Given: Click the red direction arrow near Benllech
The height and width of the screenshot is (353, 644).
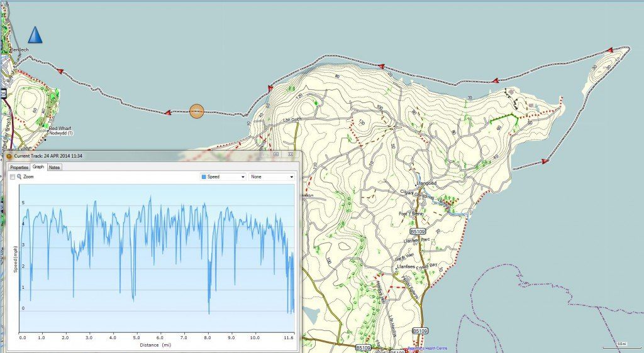Looking at the screenshot, I should 60,72.
